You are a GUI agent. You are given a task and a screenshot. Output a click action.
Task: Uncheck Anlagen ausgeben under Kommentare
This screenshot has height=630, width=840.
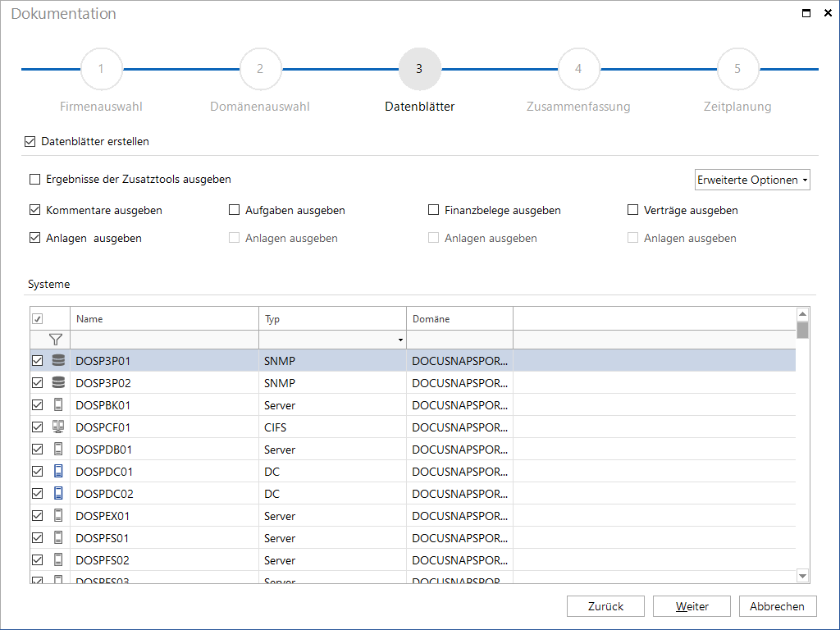point(34,238)
